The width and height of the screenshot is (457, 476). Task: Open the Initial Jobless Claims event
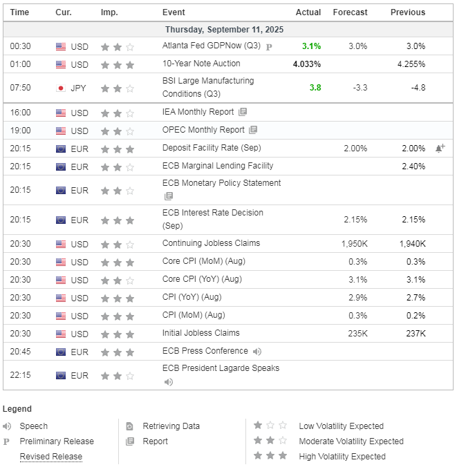tap(201, 333)
